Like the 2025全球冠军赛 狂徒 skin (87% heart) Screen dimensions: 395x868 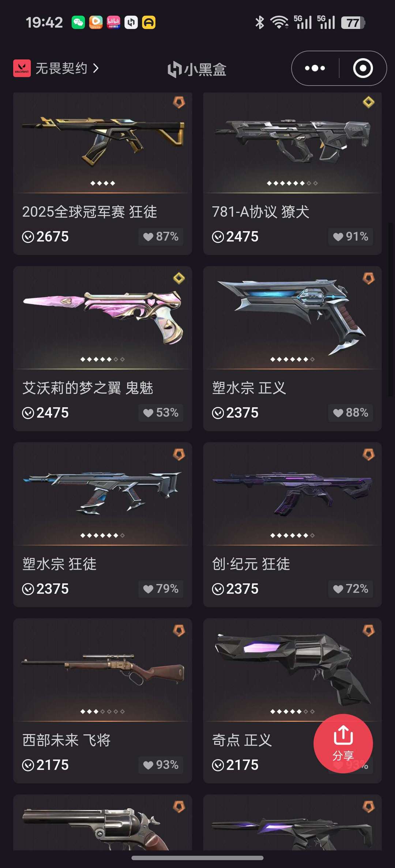(161, 237)
